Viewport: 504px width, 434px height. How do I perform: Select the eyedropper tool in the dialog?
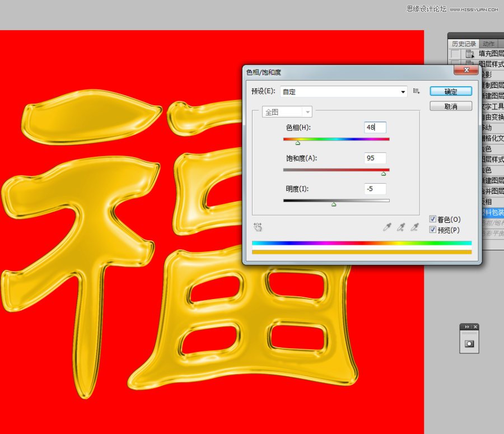pyautogui.click(x=387, y=226)
